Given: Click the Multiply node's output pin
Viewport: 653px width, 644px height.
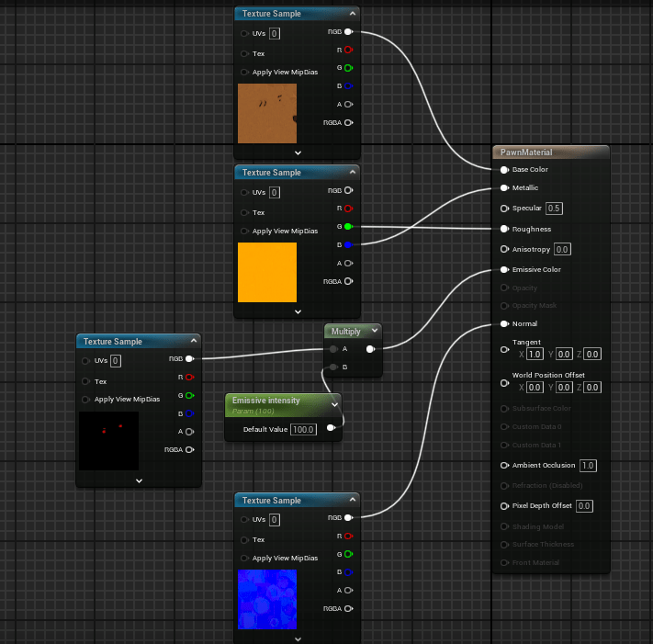Looking at the screenshot, I should (370, 349).
